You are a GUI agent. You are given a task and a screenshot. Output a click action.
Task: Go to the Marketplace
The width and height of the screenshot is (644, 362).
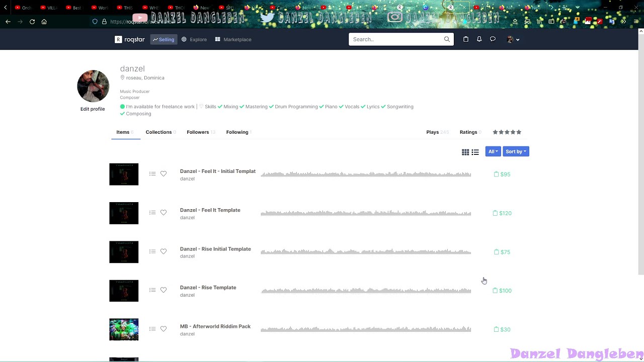[x=233, y=39]
